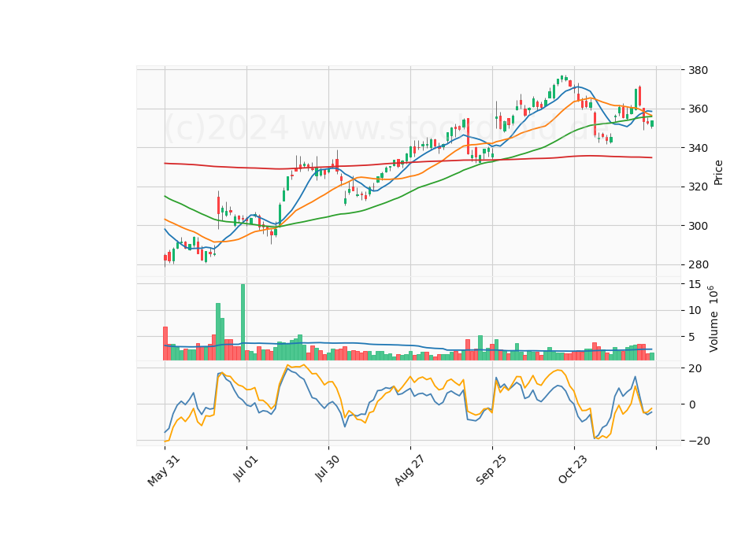Select the 'Volume 10⁶' axis title
This screenshot has height=543, width=756.
713,319
